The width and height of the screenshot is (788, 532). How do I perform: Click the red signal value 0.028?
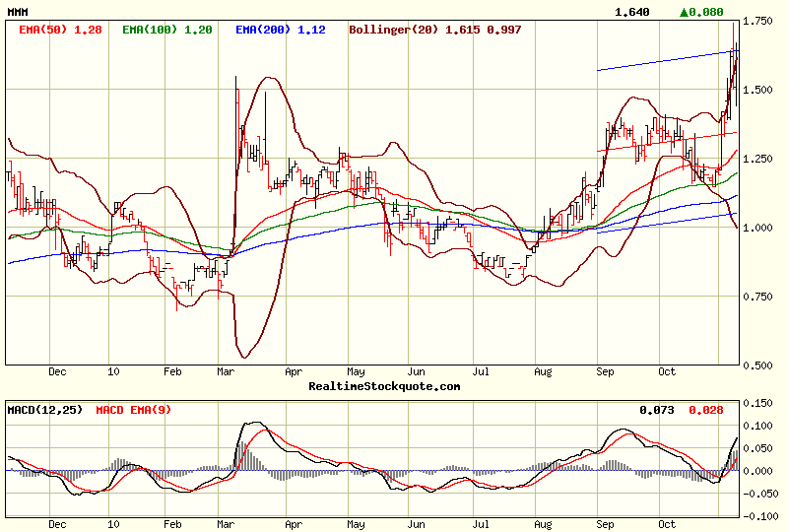click(x=706, y=410)
